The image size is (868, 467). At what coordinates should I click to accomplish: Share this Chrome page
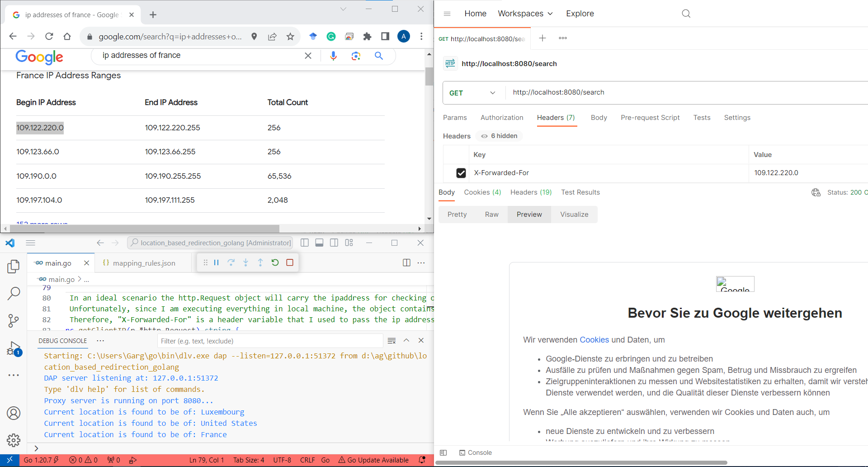pyautogui.click(x=272, y=36)
